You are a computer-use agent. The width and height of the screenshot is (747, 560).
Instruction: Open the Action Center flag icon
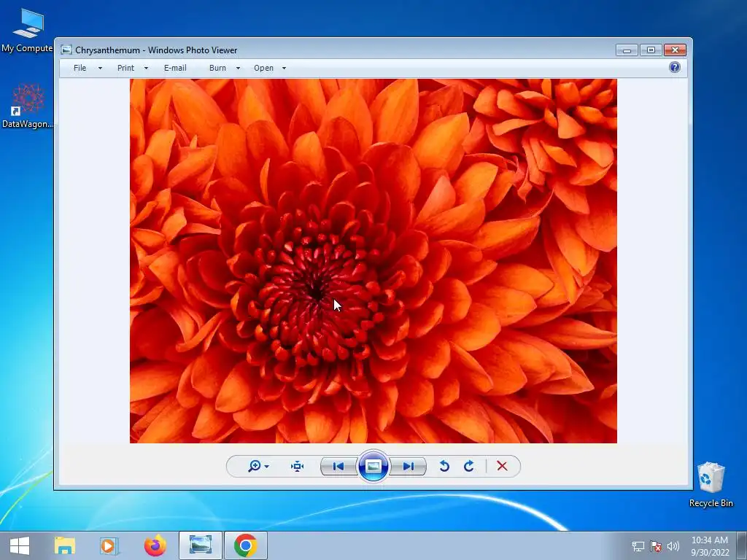656,546
